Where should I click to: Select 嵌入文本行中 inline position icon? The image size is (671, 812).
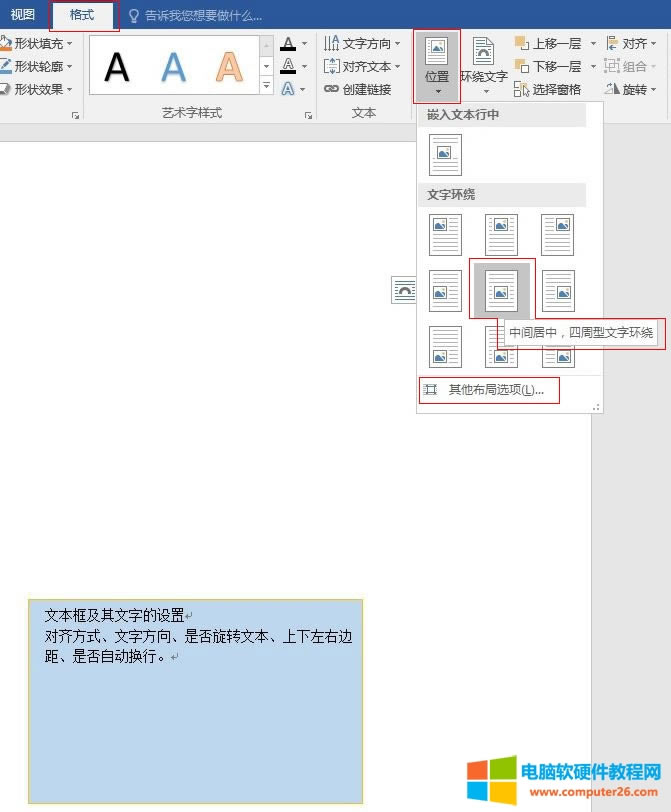(x=445, y=155)
